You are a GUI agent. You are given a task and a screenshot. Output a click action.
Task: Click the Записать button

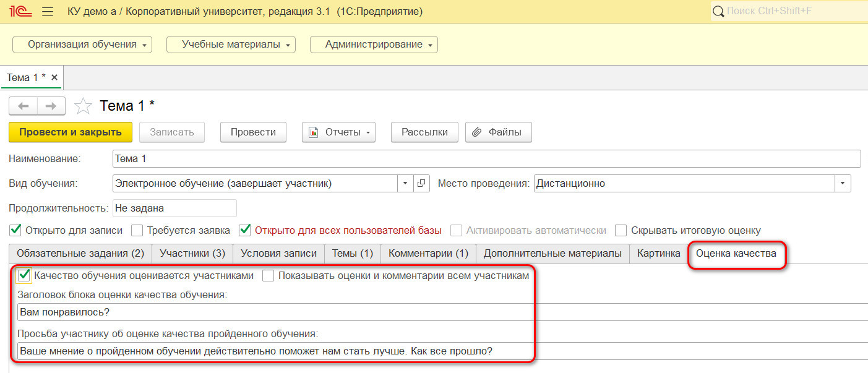[172, 132]
